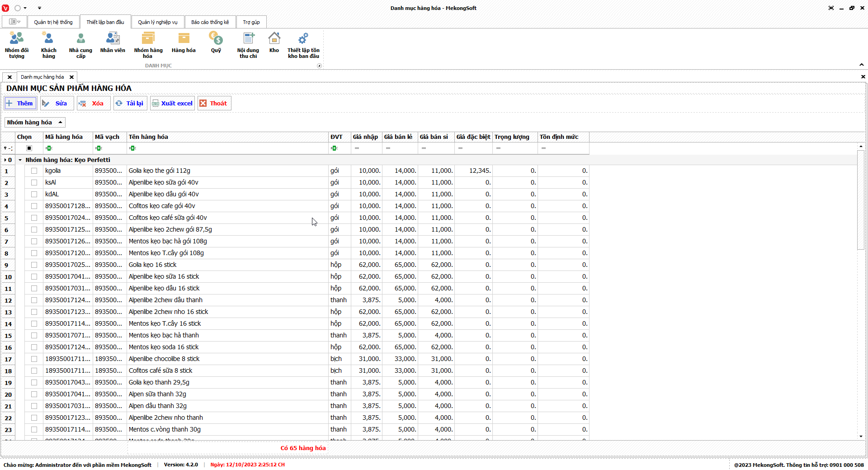Click the Kho warehouse icon
868x470 pixels.
pyautogui.click(x=274, y=43)
